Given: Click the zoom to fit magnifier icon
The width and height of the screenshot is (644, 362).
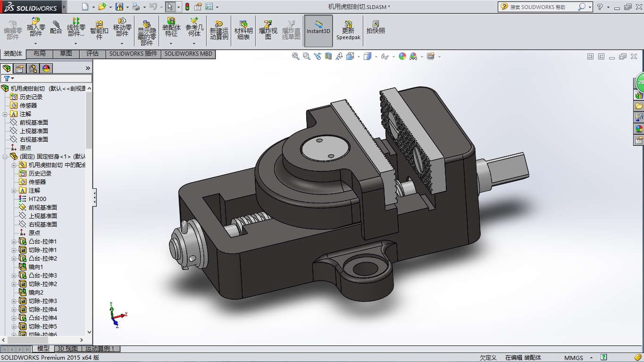Looking at the screenshot, I should coord(296,57).
